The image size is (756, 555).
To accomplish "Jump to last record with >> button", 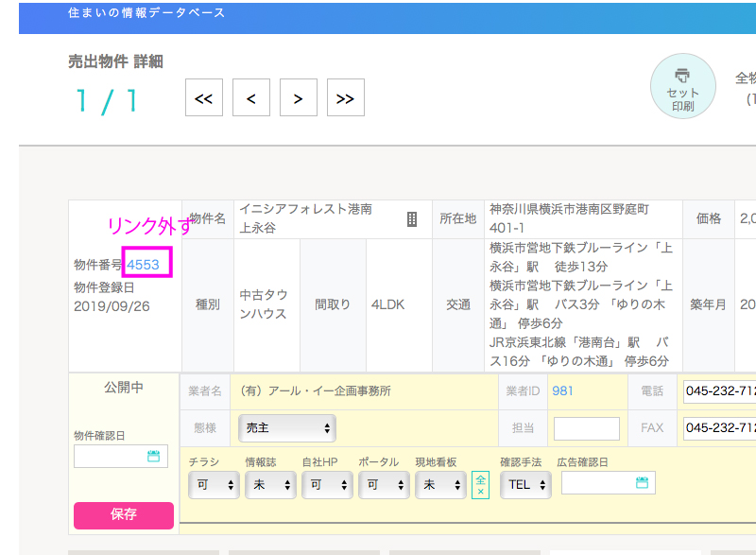I will coord(345,97).
